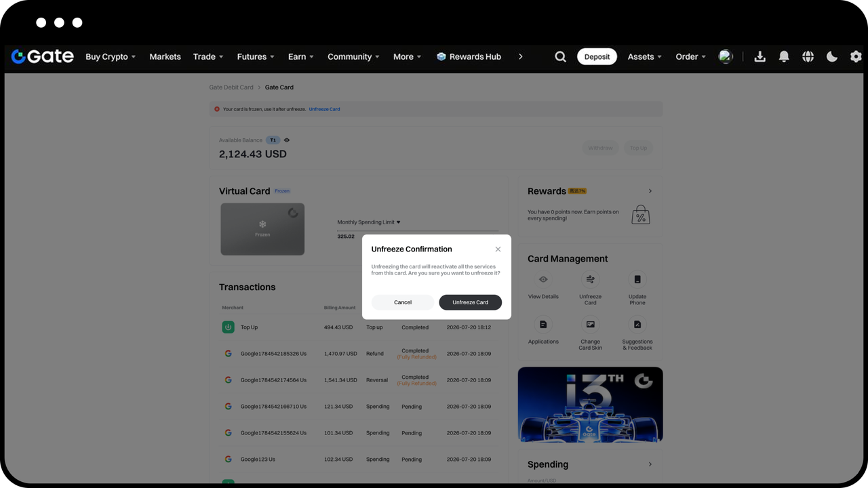This screenshot has width=868, height=488.
Task: Open the Change Card Skin icon
Action: click(590, 325)
